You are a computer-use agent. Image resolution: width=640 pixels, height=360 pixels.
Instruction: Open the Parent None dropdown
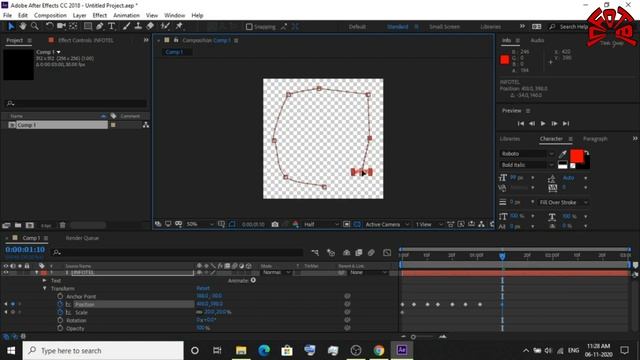(x=368, y=272)
